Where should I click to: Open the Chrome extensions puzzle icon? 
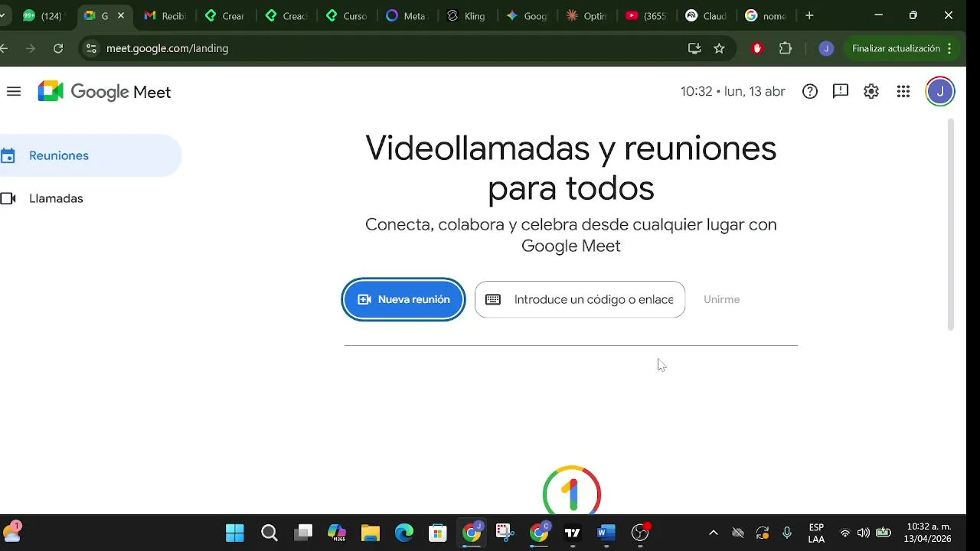pos(785,48)
